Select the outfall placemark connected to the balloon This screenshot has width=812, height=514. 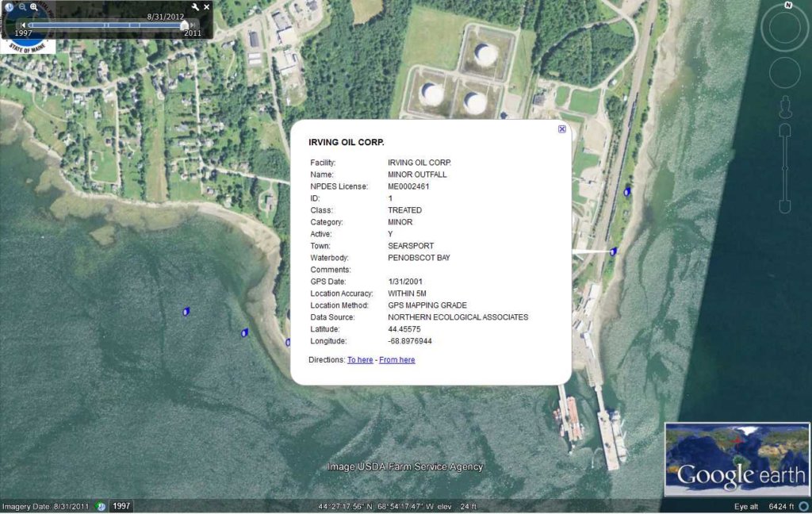click(613, 251)
